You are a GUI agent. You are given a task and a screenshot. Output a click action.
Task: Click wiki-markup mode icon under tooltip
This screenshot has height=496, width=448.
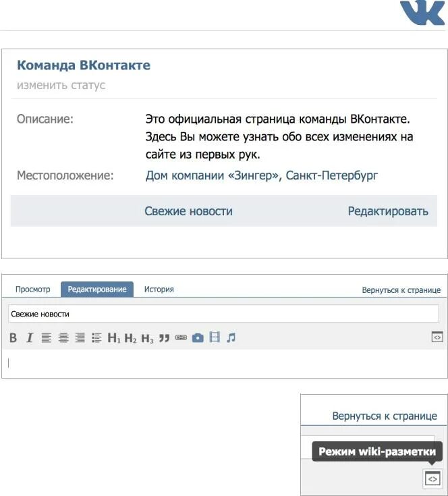[x=432, y=479]
